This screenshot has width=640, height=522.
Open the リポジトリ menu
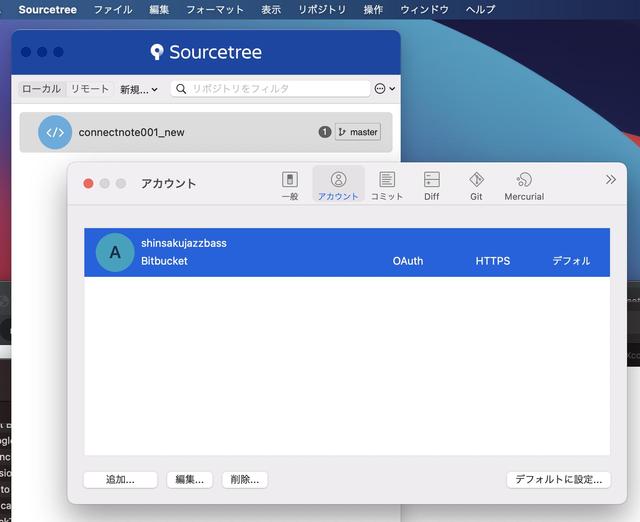tap(322, 9)
